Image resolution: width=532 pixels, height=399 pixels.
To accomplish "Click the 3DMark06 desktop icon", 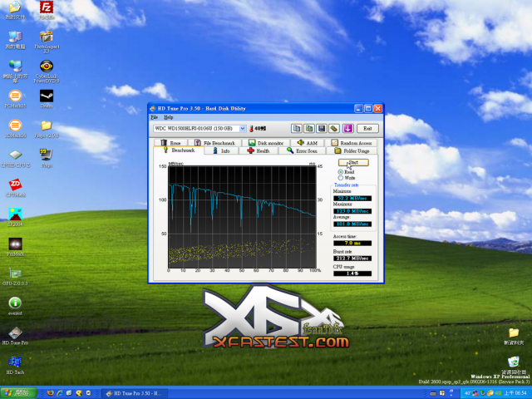I will (15, 128).
